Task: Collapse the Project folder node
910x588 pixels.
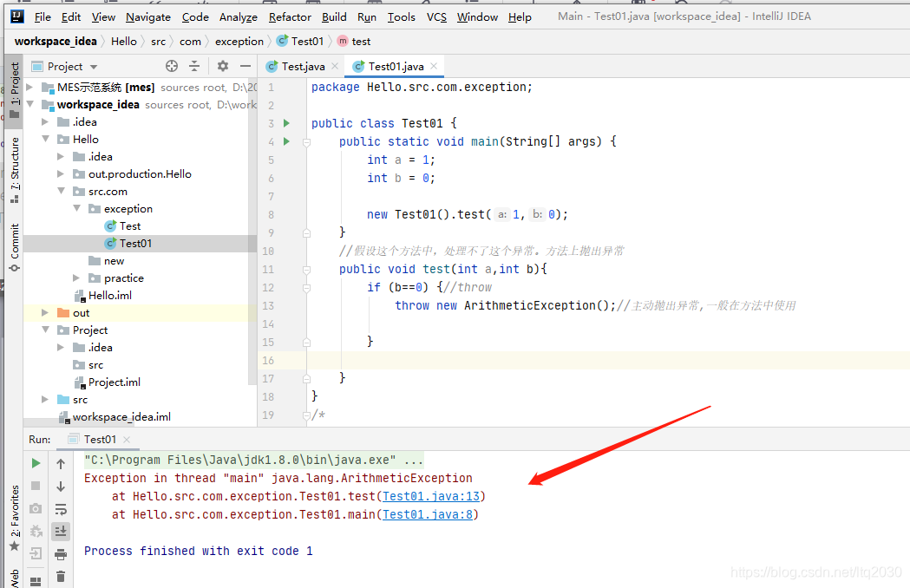Action: point(45,330)
